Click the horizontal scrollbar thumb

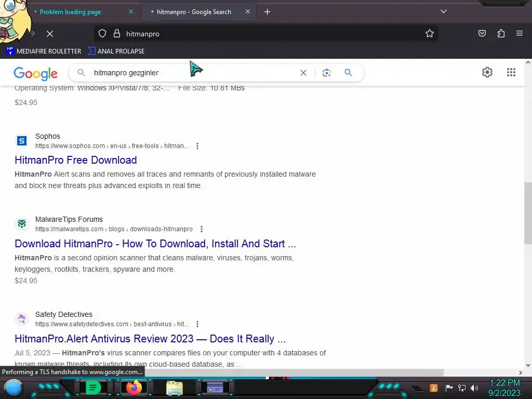(294, 373)
